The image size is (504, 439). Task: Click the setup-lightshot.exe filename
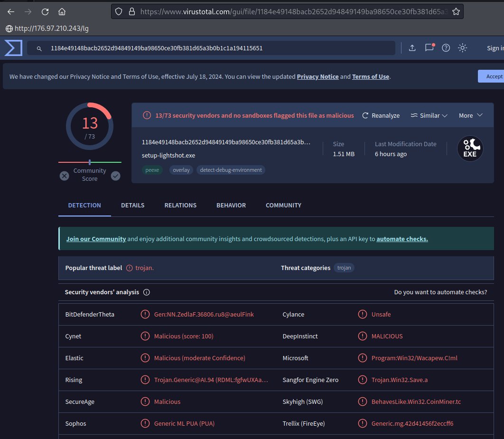click(x=168, y=155)
